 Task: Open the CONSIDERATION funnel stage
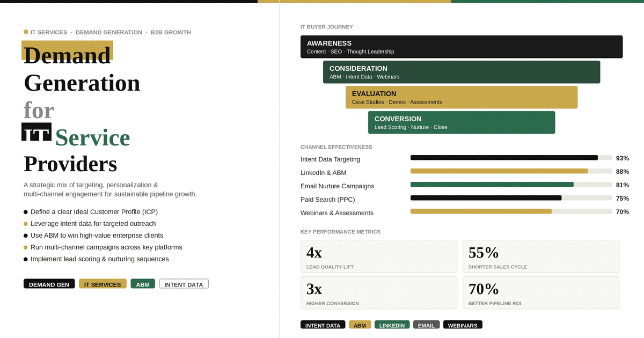[x=462, y=72]
